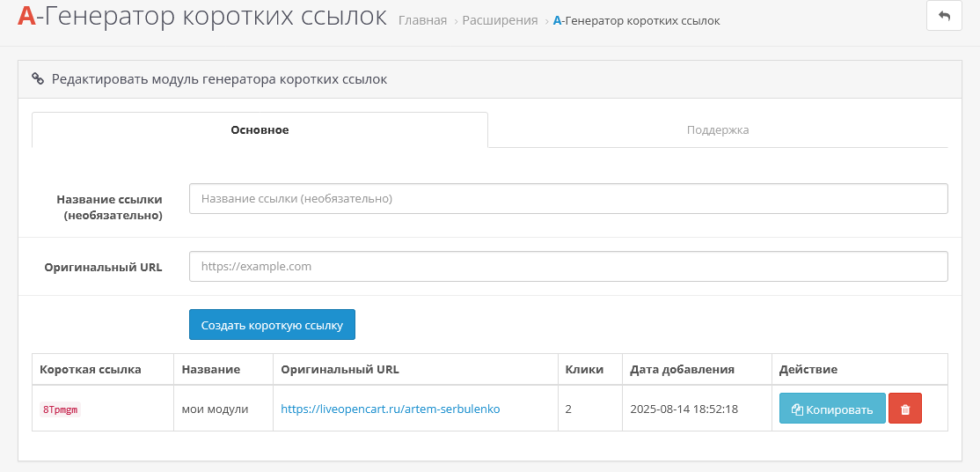Delete the 8Tpmgm link with trash icon
Screen dimensions: 980x472
point(905,409)
